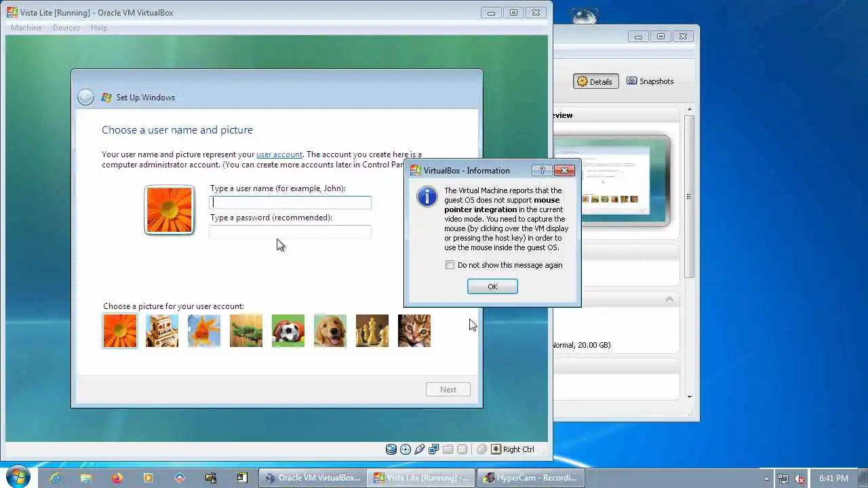Select the kitten account picture

click(414, 331)
